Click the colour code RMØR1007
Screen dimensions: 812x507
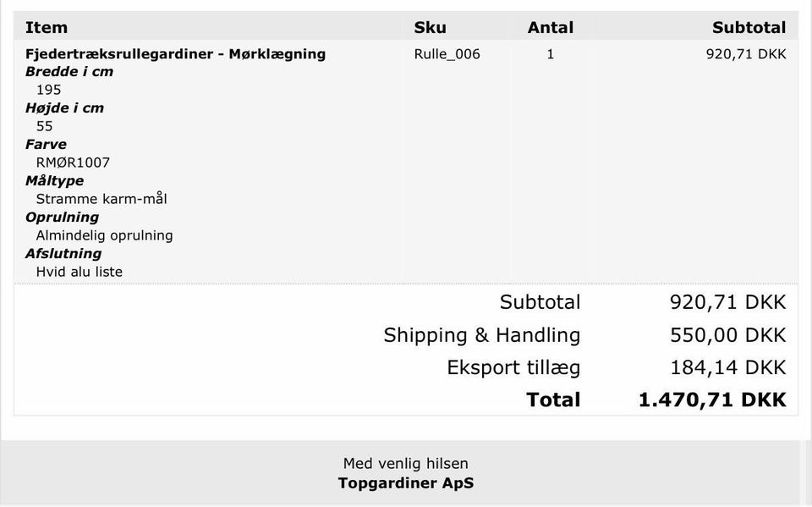click(x=73, y=163)
